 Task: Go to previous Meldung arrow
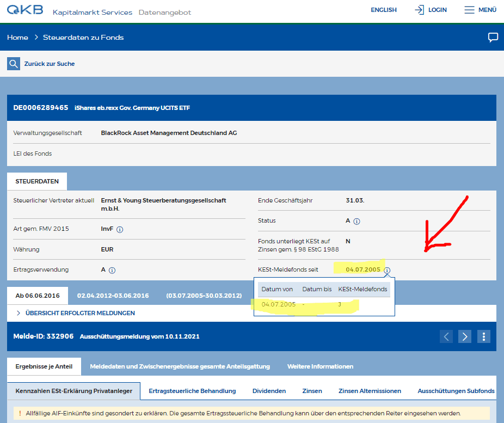click(x=446, y=336)
